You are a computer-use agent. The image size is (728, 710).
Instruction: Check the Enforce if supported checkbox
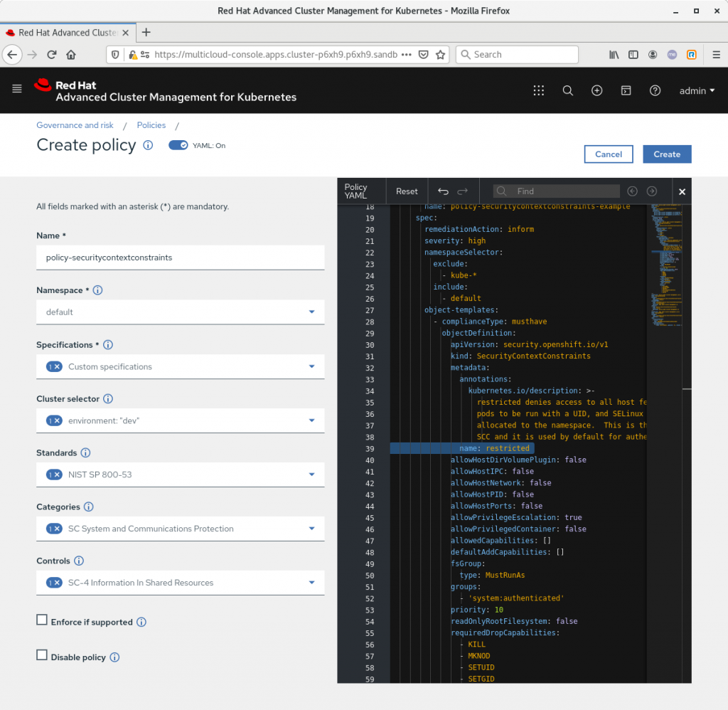(x=42, y=620)
